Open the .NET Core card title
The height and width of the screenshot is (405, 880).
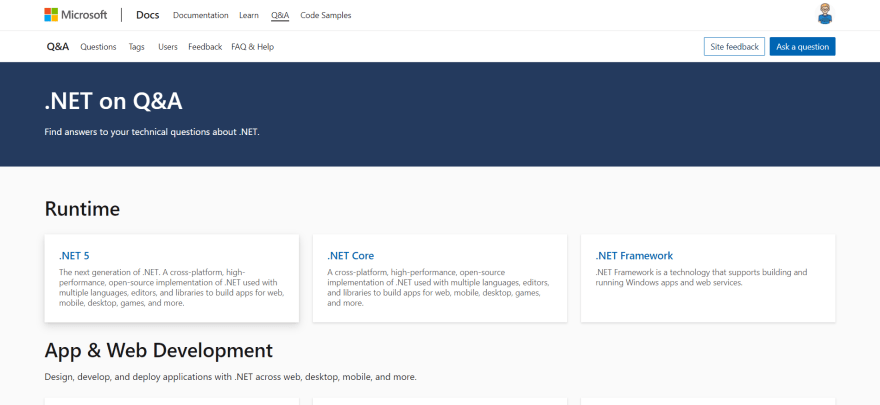pos(350,256)
